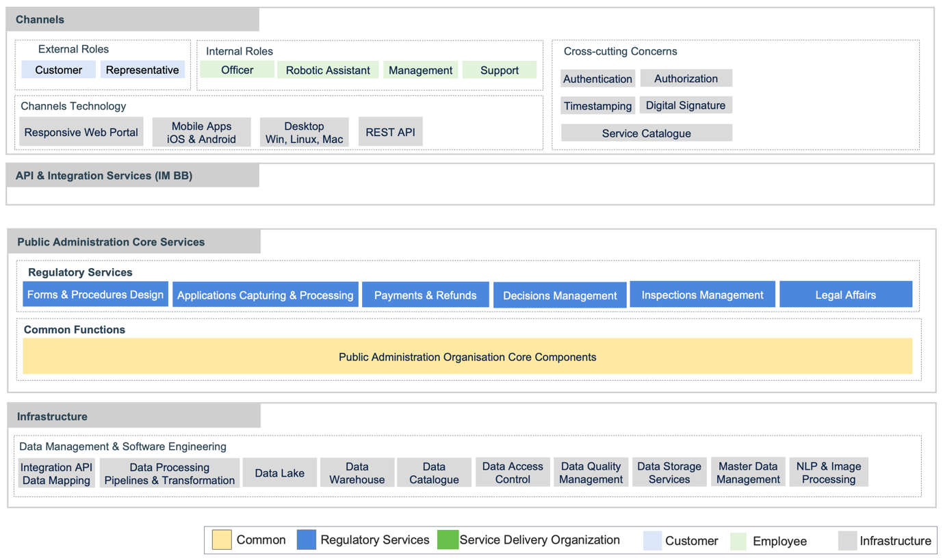Click the Inspections Management box
The image size is (943, 560).
click(702, 295)
